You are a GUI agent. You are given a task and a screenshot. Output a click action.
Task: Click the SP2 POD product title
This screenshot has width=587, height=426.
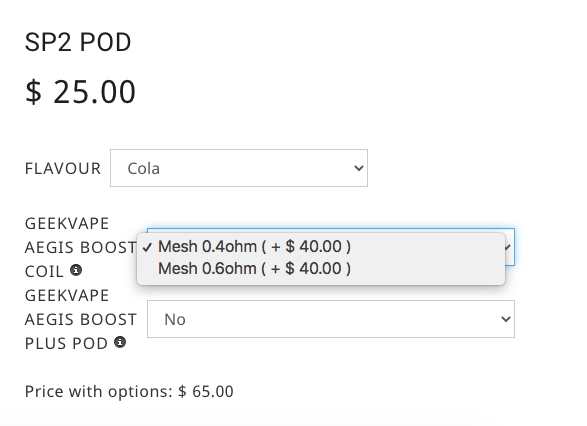[78, 42]
